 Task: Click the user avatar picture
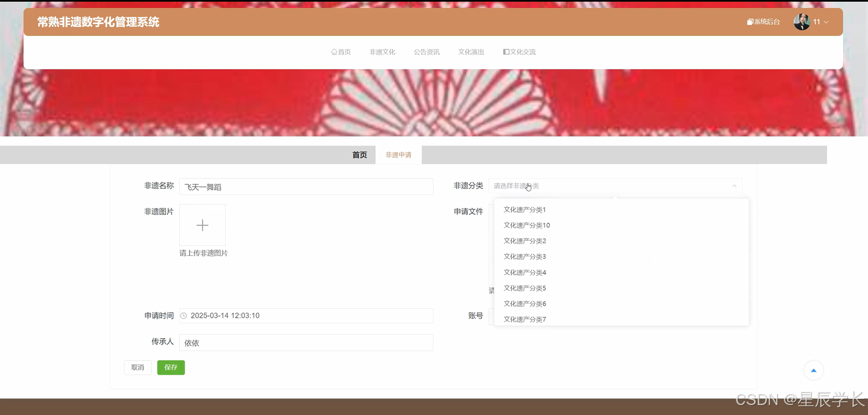(x=802, y=22)
